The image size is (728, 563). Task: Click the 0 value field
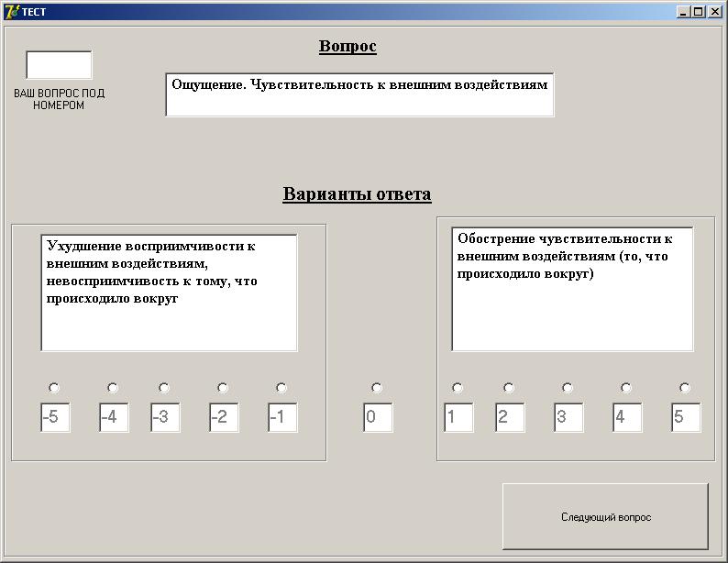pyautogui.click(x=378, y=417)
